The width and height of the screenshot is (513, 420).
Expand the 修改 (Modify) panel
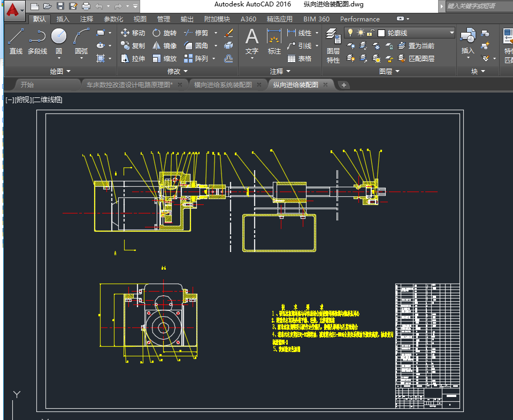pos(178,71)
